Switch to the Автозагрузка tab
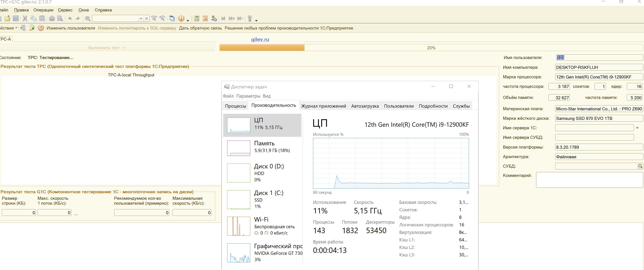The image size is (644, 270). [x=365, y=106]
